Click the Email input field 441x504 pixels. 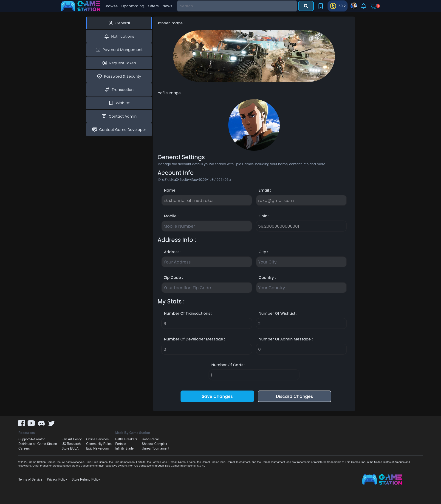[x=301, y=200]
